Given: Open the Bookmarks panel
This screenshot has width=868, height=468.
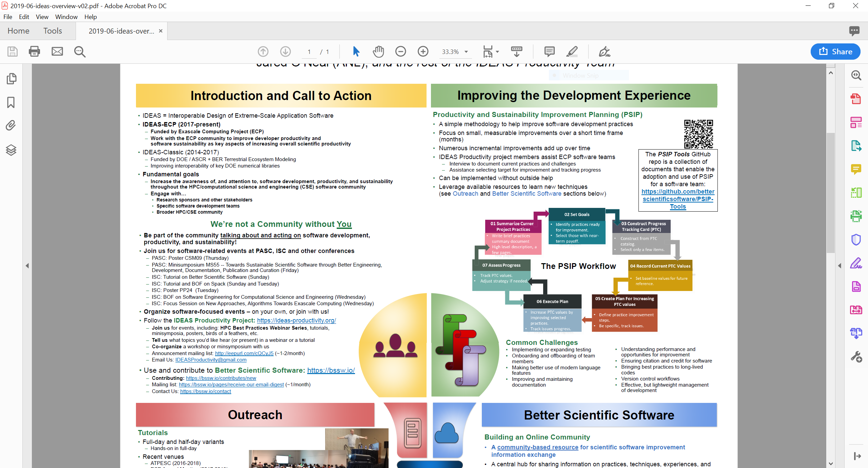Looking at the screenshot, I should pos(11,102).
